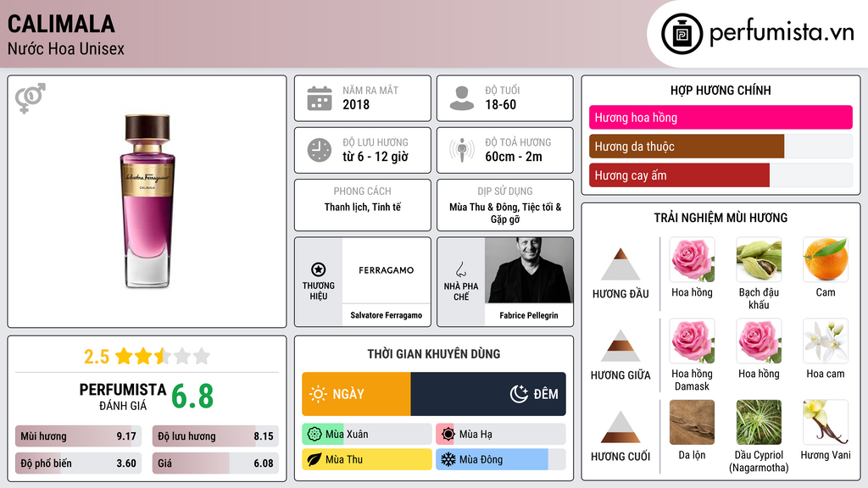Select the Hoa hồng top note image
868x488 pixels.
pos(692,260)
